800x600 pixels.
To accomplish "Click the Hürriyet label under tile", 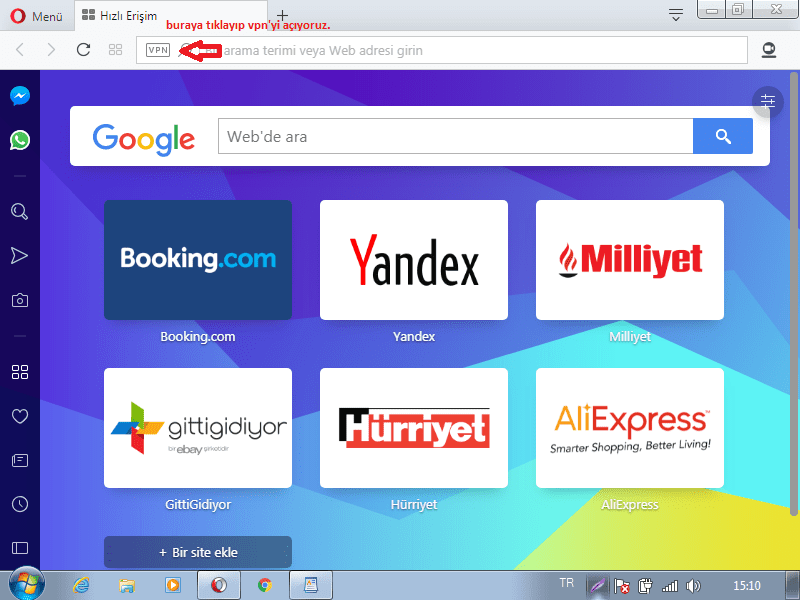I will pos(414,505).
